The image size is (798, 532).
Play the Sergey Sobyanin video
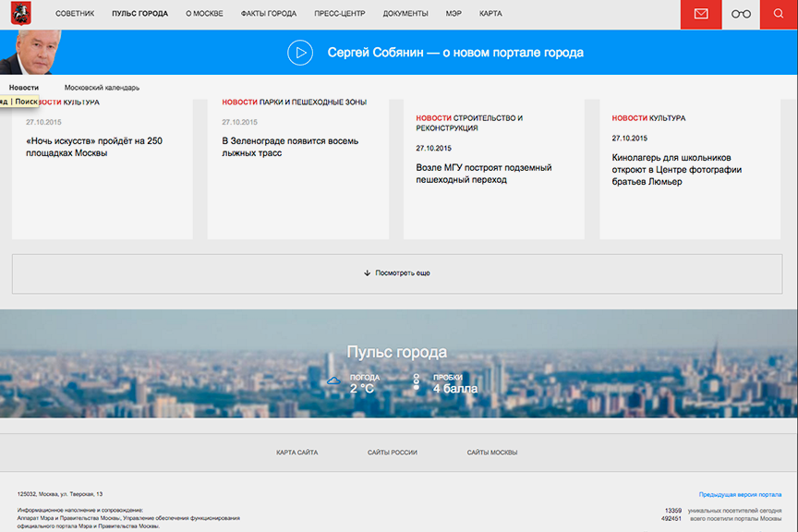pos(300,53)
